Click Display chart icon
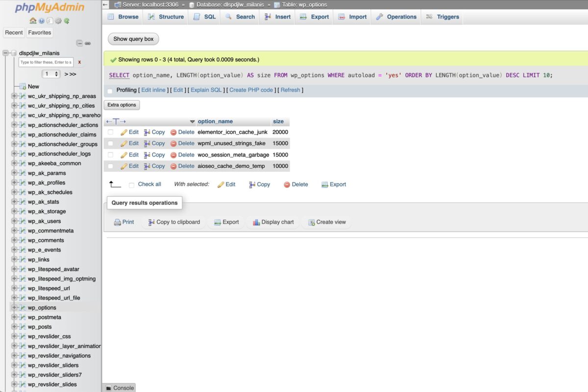 pyautogui.click(x=256, y=222)
